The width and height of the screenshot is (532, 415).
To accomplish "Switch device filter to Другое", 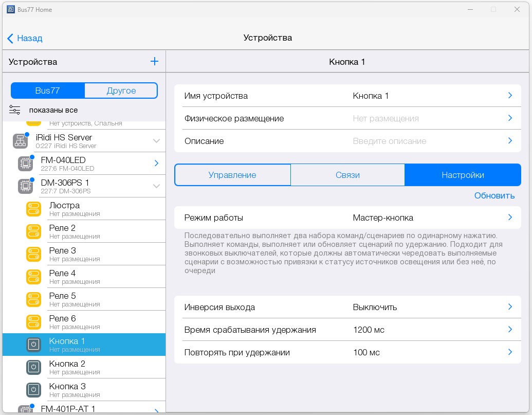I will (x=121, y=91).
